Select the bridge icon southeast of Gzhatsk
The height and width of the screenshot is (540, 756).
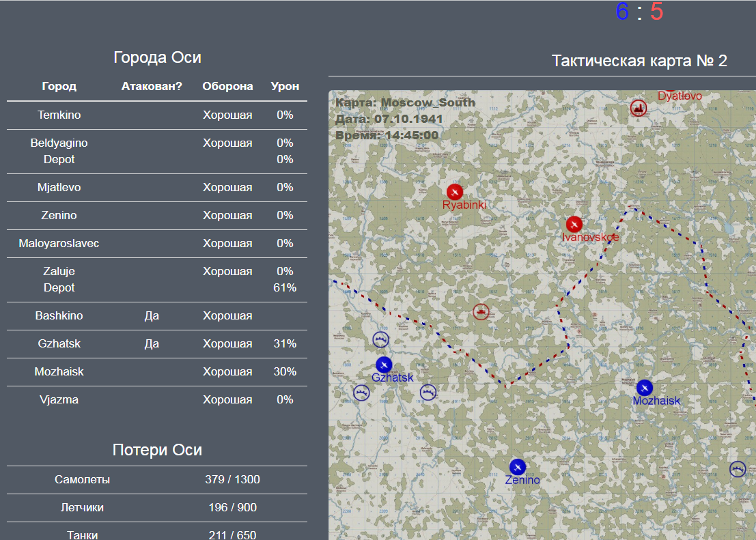click(428, 393)
